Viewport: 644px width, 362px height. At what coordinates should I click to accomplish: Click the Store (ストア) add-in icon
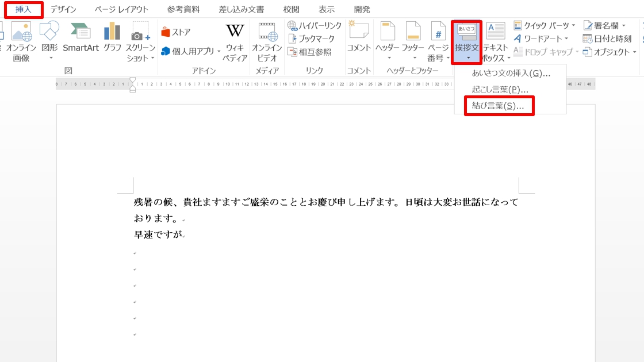176,32
